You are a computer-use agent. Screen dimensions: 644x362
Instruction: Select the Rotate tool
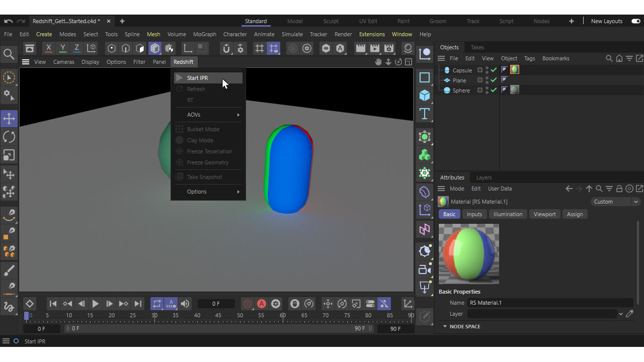coord(9,136)
